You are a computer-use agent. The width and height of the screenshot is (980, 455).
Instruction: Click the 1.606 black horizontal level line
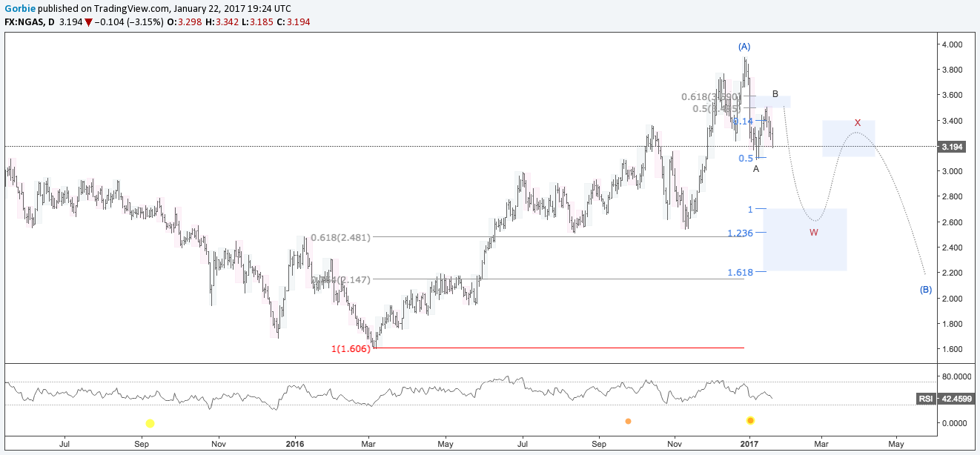(x=558, y=348)
